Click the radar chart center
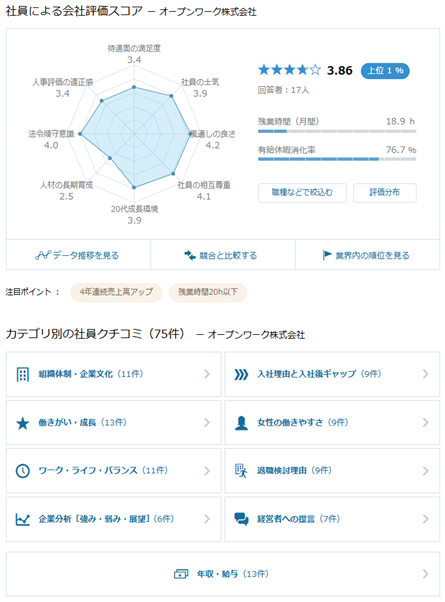Image resolution: width=445 pixels, height=602 pixels. 134,134
